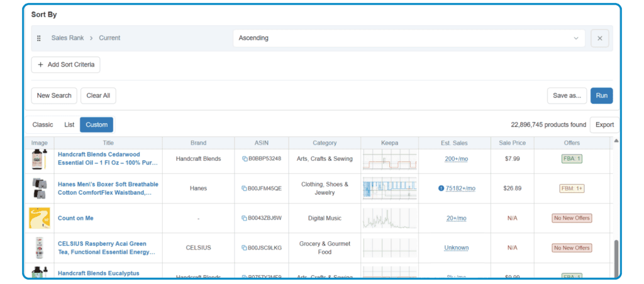The height and width of the screenshot is (284, 644).
Task: Click the FBA: 1 offers badge at $7.99
Action: (572, 159)
